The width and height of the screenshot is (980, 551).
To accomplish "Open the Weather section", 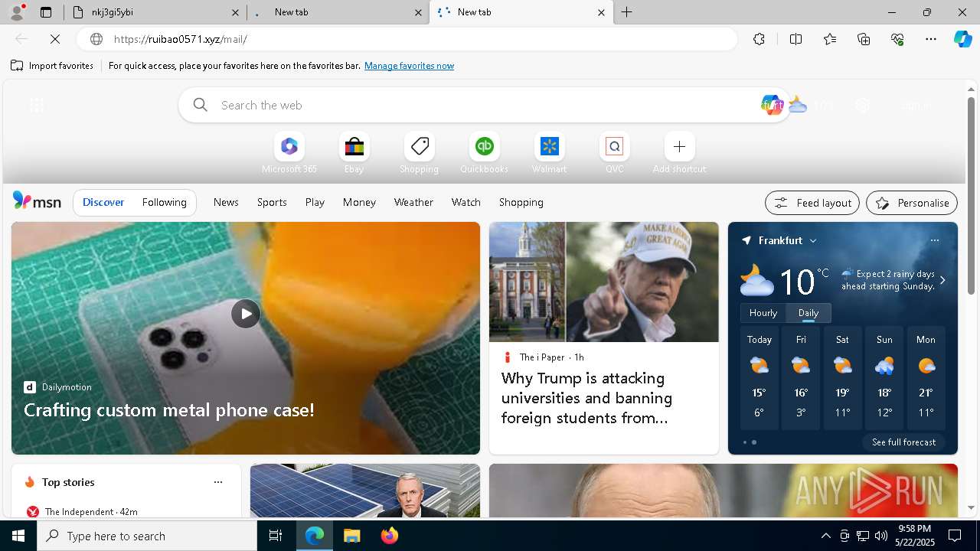I will click(413, 202).
